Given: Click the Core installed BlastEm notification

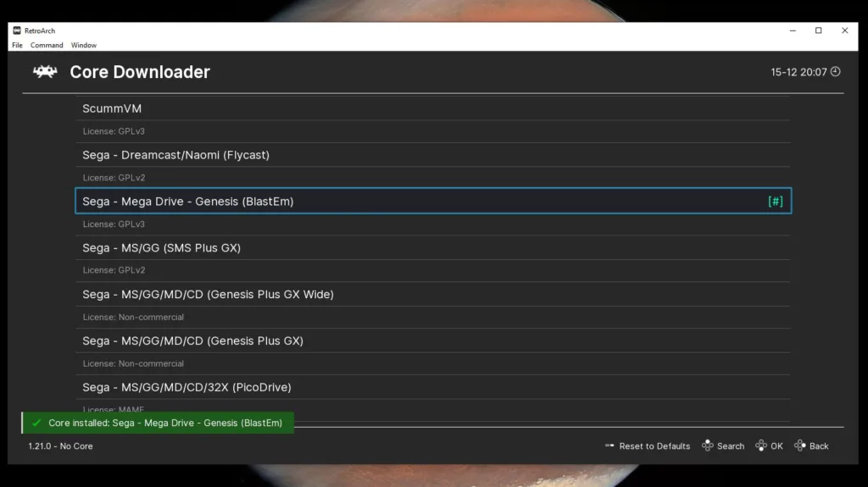Looking at the screenshot, I should pyautogui.click(x=158, y=423).
